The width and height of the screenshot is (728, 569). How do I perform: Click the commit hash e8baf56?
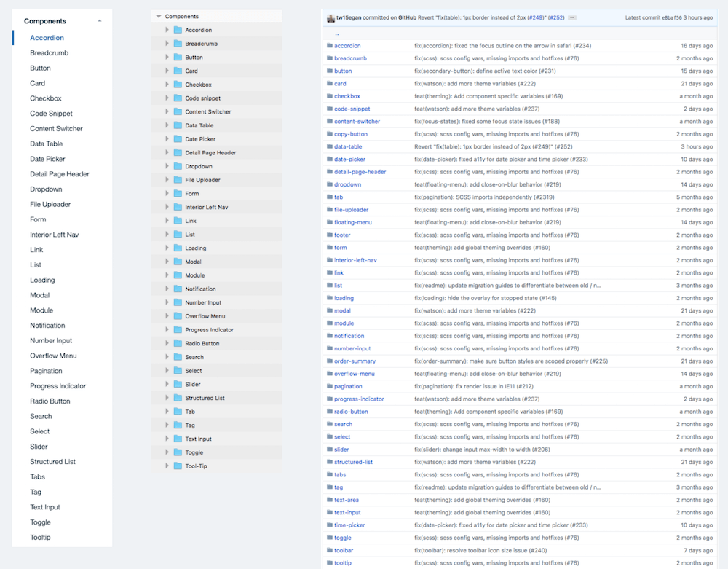pyautogui.click(x=671, y=17)
